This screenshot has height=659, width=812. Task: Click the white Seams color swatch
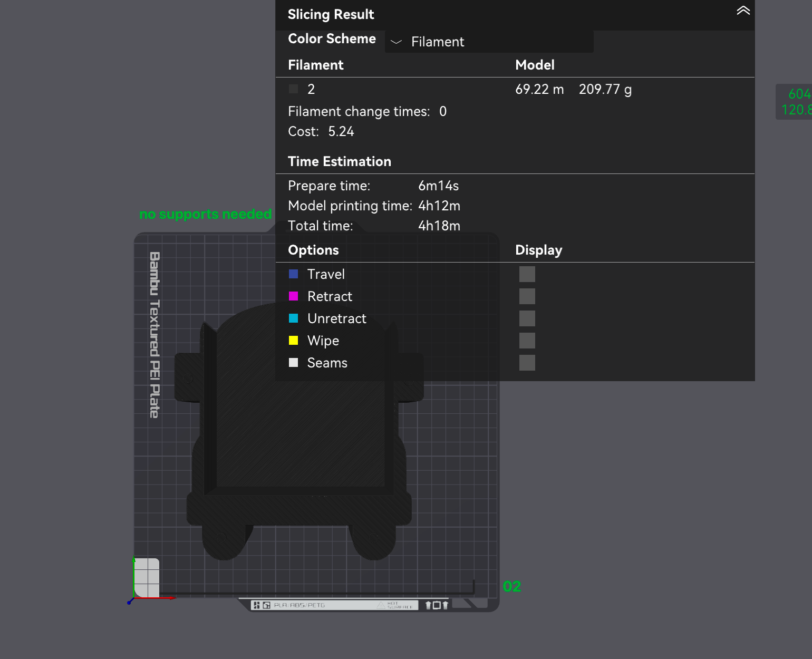[x=294, y=363]
